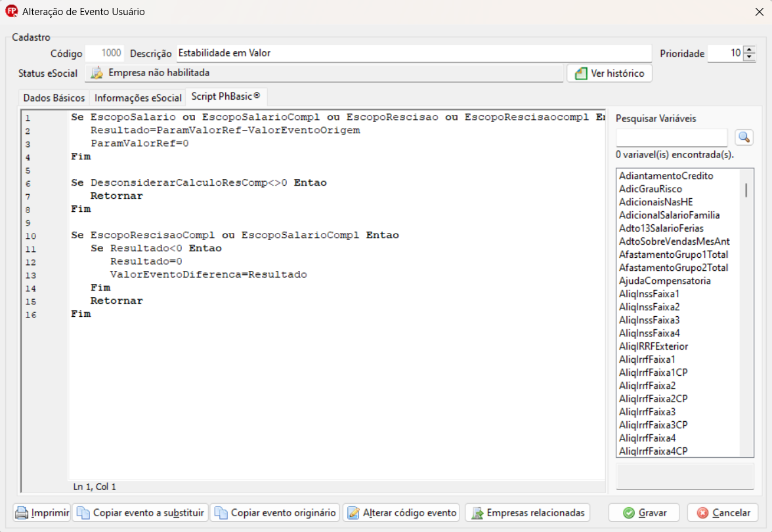772x532 pixels.
Task: Click script line ParamValorRef=0
Action: point(139,144)
